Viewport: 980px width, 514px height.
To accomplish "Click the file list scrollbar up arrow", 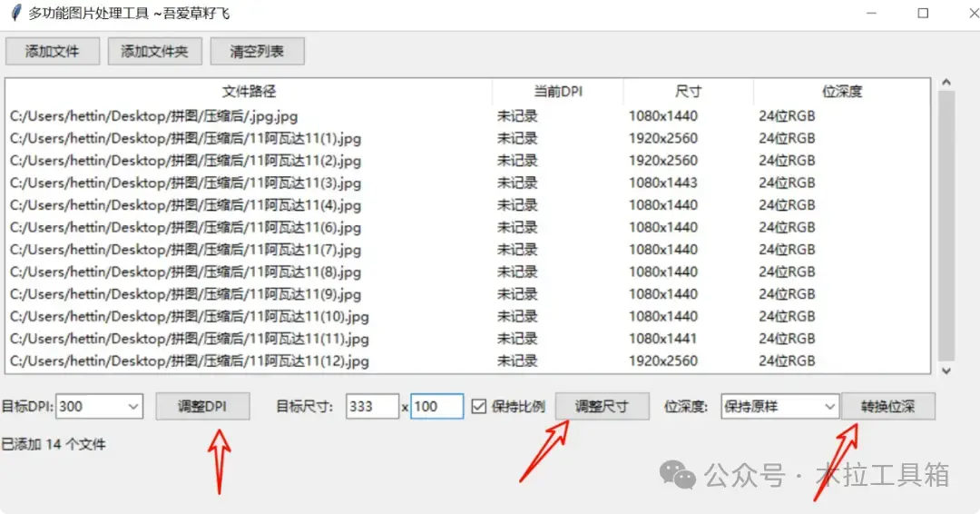I will pos(946,83).
